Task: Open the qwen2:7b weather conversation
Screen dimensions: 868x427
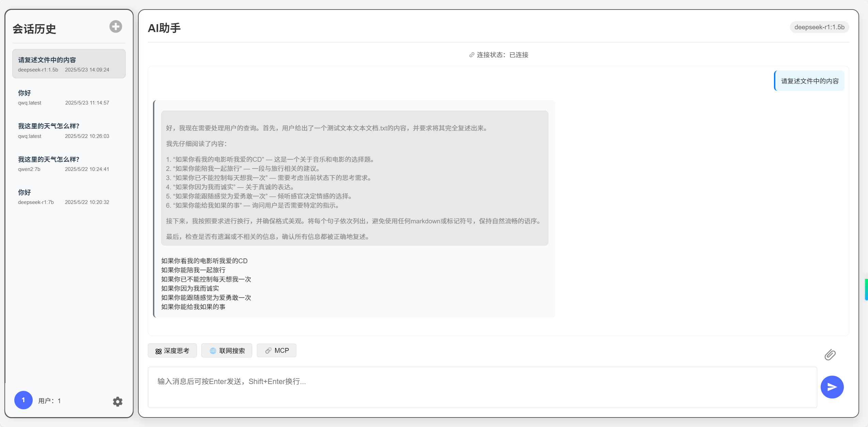Action: coord(69,164)
